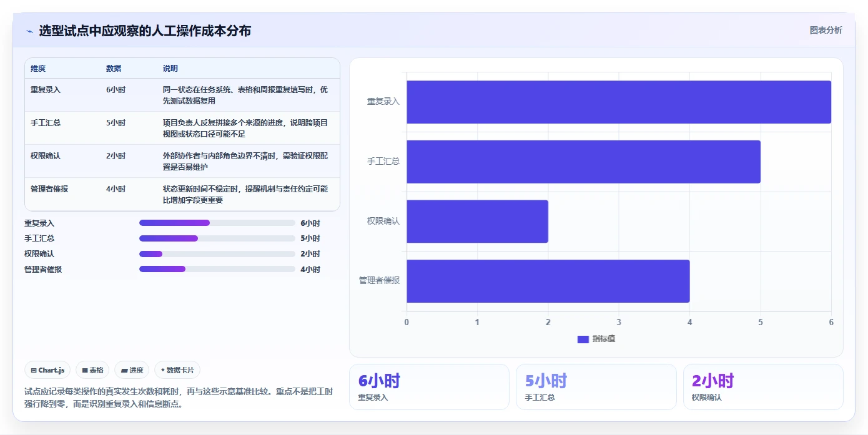868x435 pixels.
Task: Click the 4小时 value in table
Action: 116,189
